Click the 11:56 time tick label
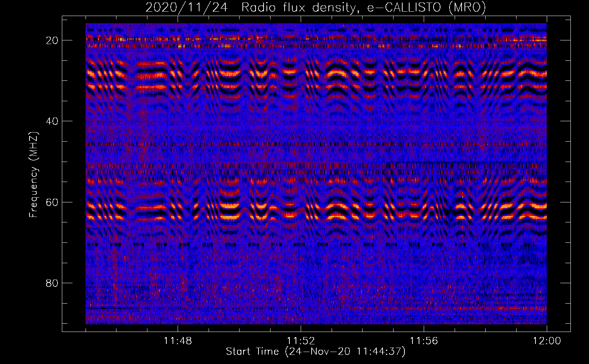This screenshot has height=364, width=589. pyautogui.click(x=424, y=341)
